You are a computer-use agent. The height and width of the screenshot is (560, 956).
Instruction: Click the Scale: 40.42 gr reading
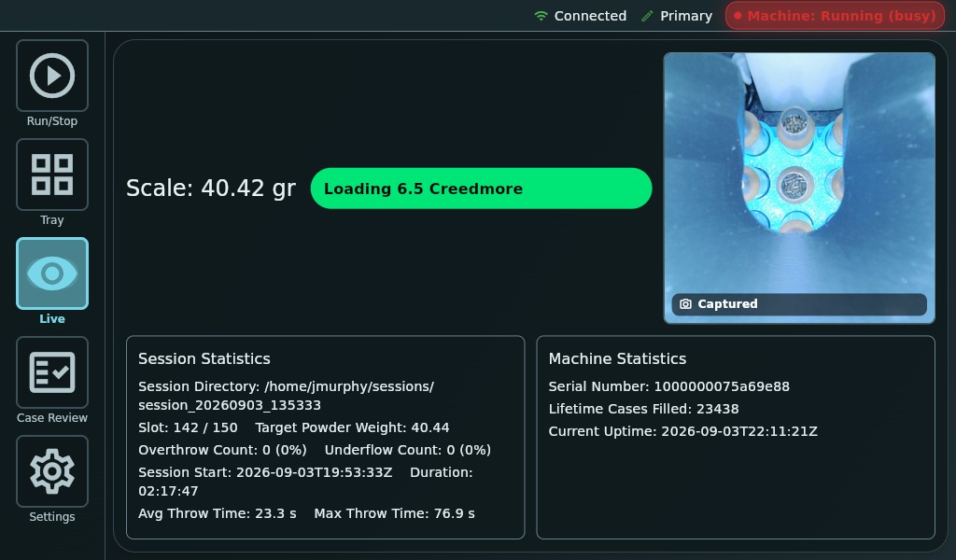(x=211, y=189)
